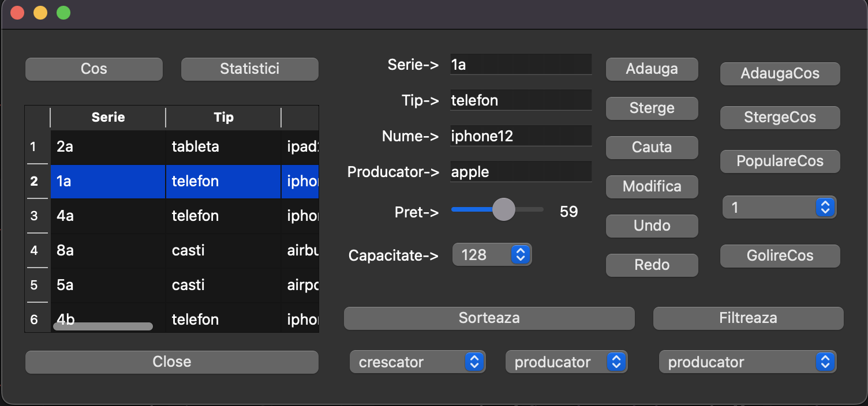Click Redo to restore change
The width and height of the screenshot is (868, 406).
pyautogui.click(x=652, y=265)
